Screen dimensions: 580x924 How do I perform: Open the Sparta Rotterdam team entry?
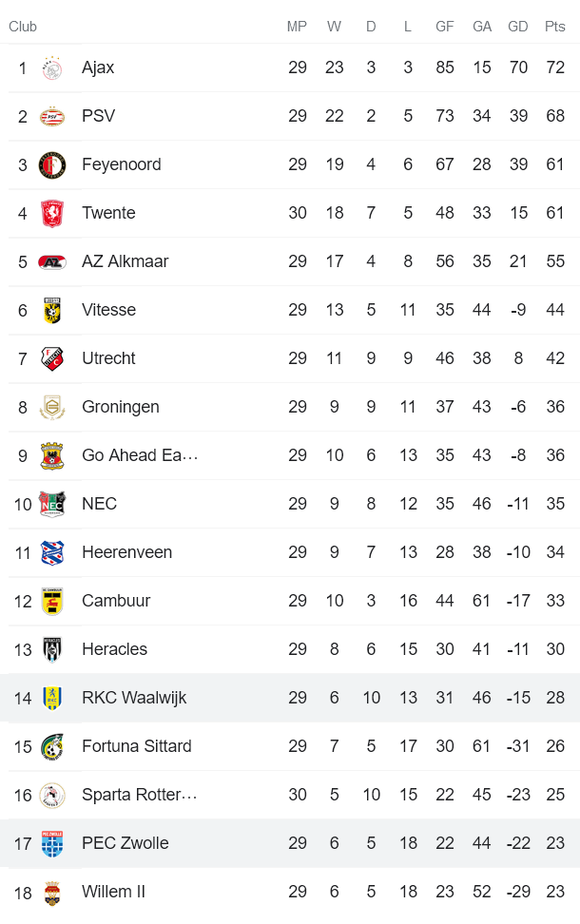tap(139, 795)
